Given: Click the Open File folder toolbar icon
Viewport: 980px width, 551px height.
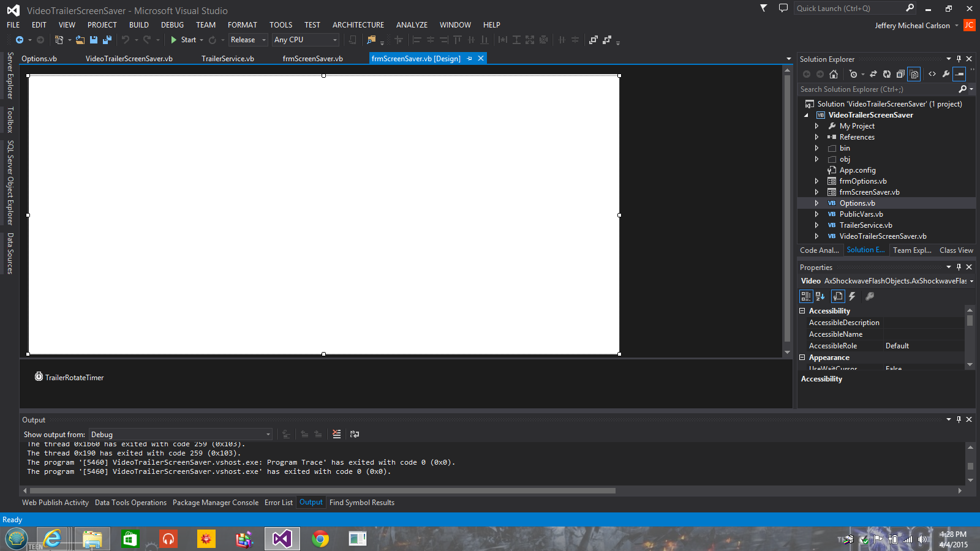Looking at the screenshot, I should [x=80, y=40].
